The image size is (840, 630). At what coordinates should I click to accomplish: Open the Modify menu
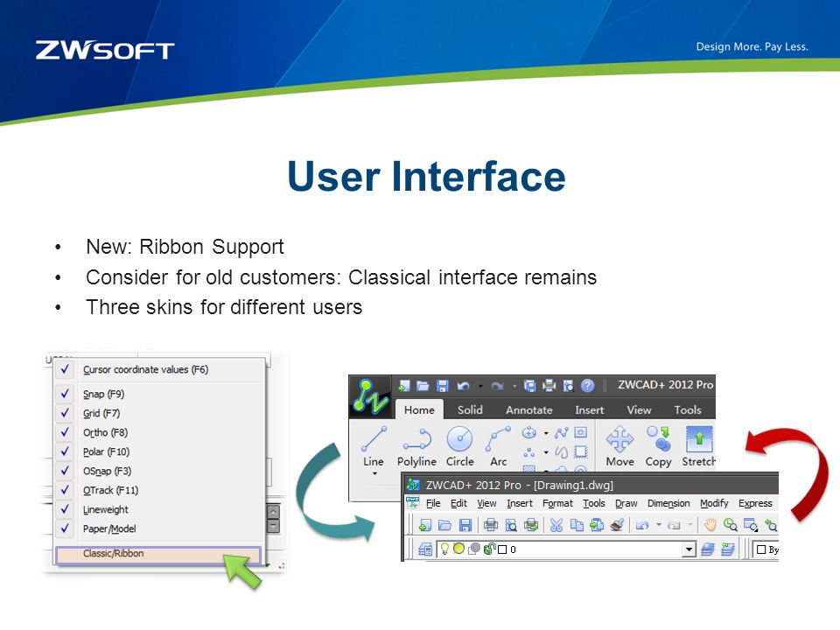click(x=714, y=504)
